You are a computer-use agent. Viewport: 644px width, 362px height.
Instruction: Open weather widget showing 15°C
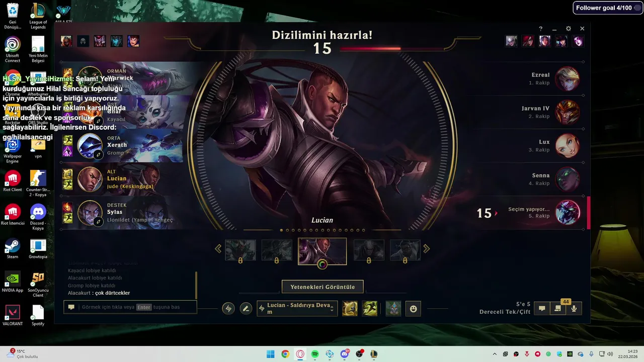pyautogui.click(x=23, y=353)
